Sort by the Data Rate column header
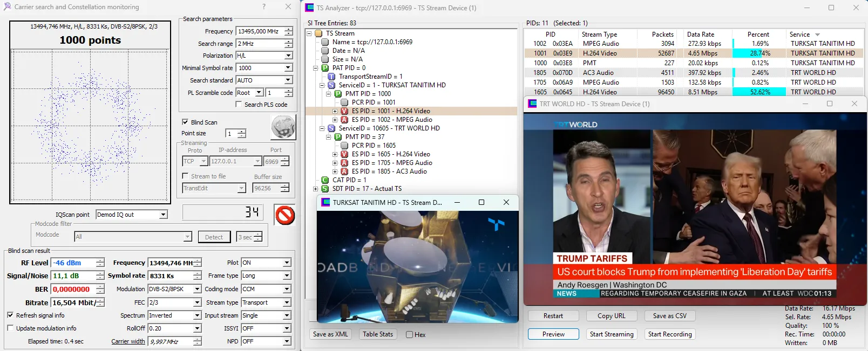Screen dimensions: 868x351 700,35
